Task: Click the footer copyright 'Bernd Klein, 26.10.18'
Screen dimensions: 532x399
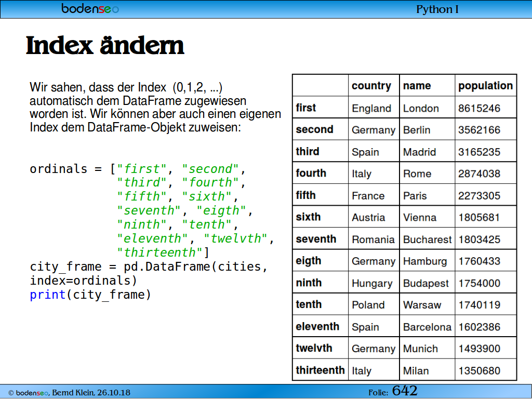Action: click(x=91, y=393)
